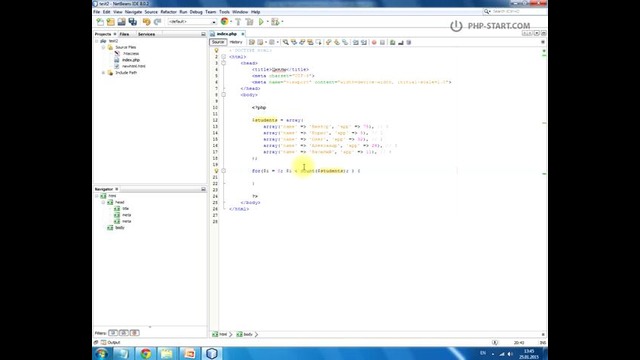Click the Build Project hammer icon
640x360 pixels.
[238, 22]
